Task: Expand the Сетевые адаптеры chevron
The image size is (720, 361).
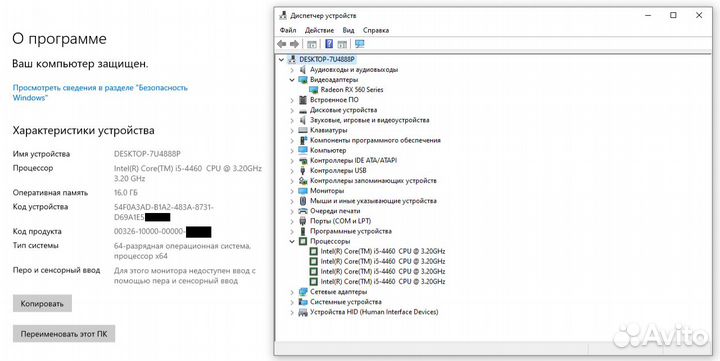Action: pos(292,292)
